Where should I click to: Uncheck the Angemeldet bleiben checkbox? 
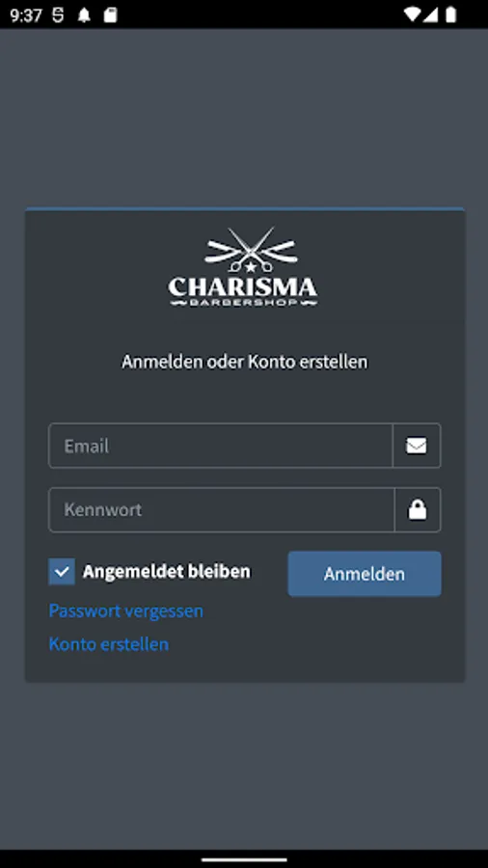click(62, 571)
